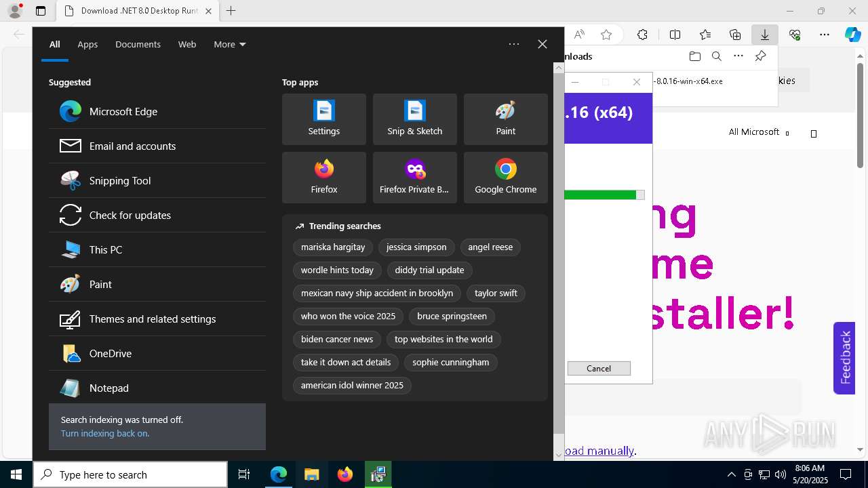This screenshot has width=868, height=488.
Task: Select mexican navy ship accident trending search
Action: click(377, 293)
